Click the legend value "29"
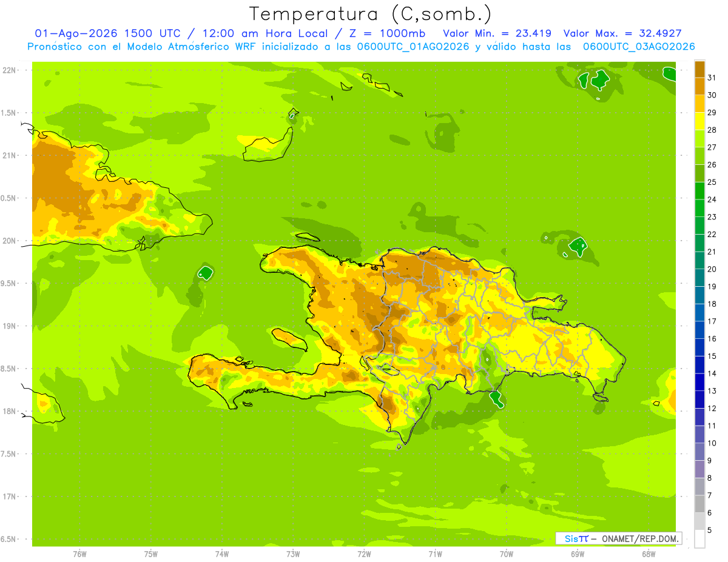 pyautogui.click(x=712, y=112)
